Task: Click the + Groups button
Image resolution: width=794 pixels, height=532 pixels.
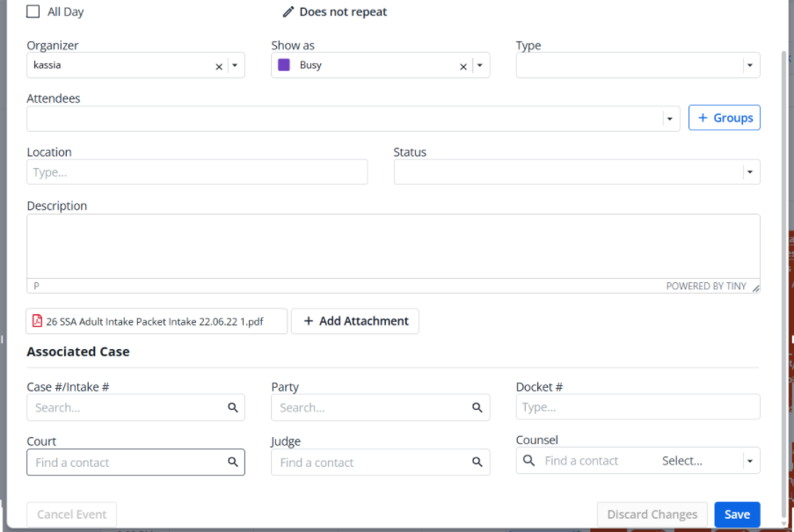Action: tap(724, 117)
